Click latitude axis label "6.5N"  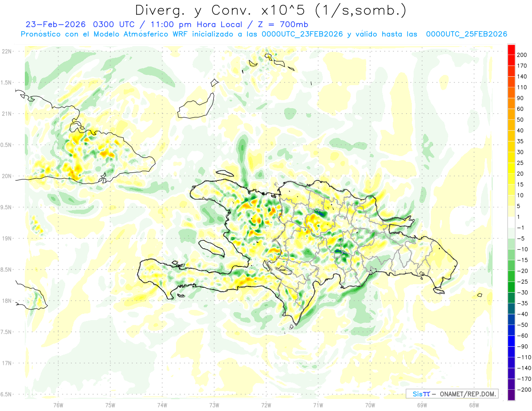pyautogui.click(x=7, y=394)
